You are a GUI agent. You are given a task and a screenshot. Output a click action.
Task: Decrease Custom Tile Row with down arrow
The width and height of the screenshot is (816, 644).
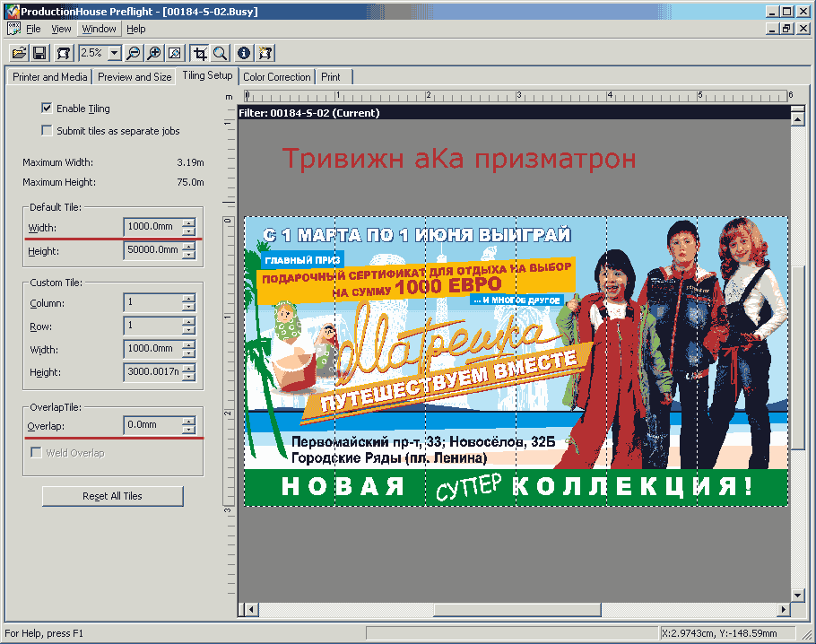[189, 331]
